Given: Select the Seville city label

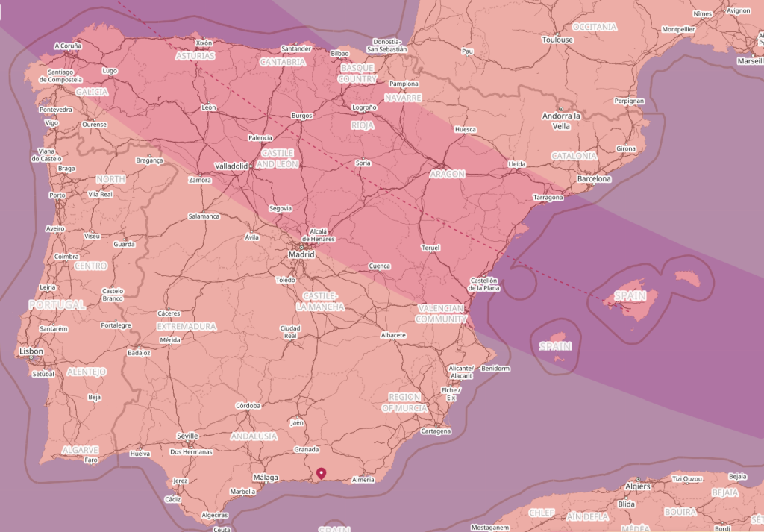Looking at the screenshot, I should 187,436.
